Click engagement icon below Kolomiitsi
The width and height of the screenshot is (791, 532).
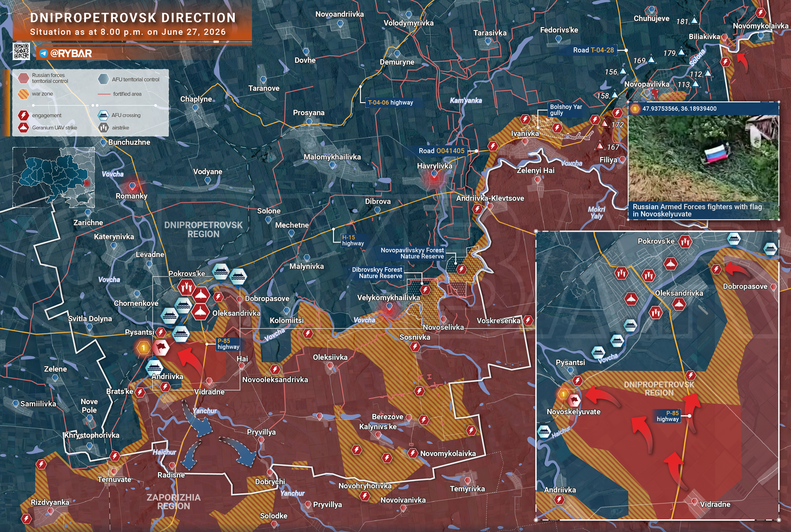(x=308, y=333)
